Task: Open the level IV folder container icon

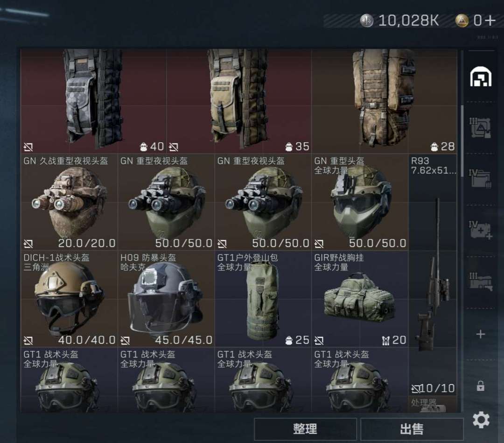Action: tap(480, 179)
